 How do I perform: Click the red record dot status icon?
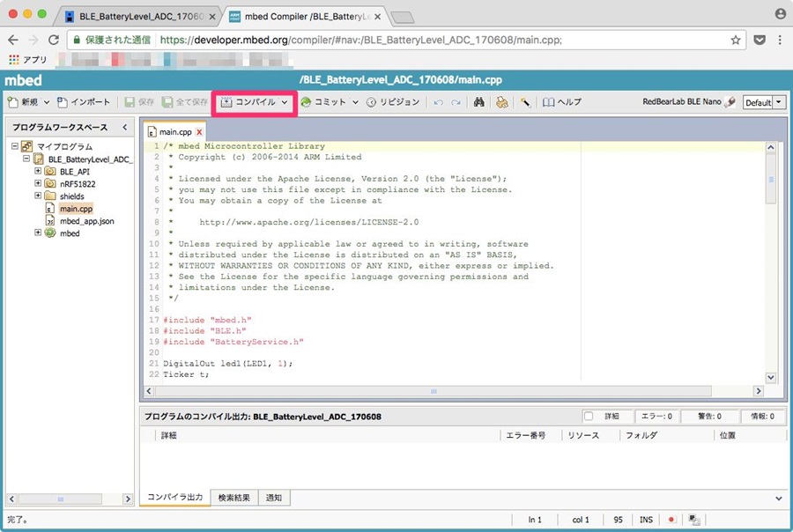(671, 520)
